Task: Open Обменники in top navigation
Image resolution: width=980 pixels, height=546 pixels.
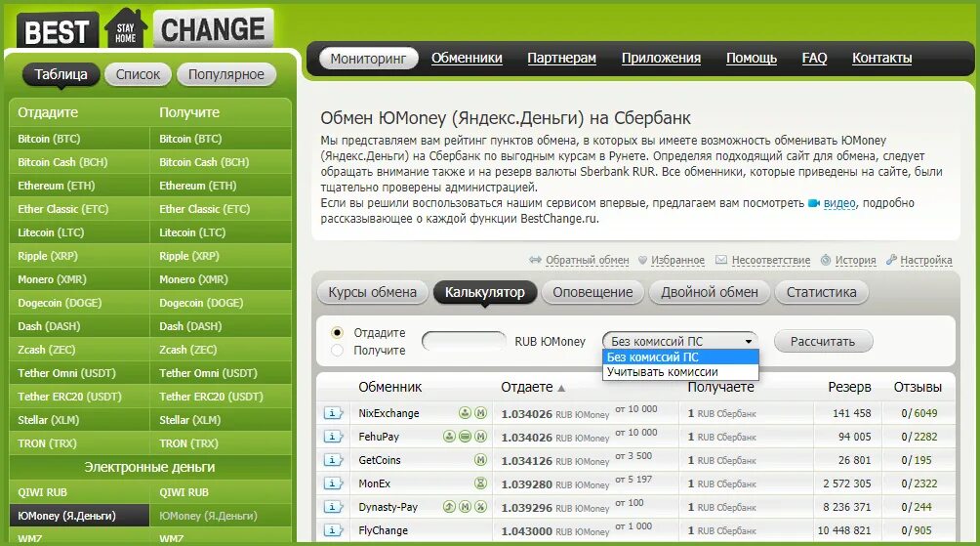Action: click(467, 59)
